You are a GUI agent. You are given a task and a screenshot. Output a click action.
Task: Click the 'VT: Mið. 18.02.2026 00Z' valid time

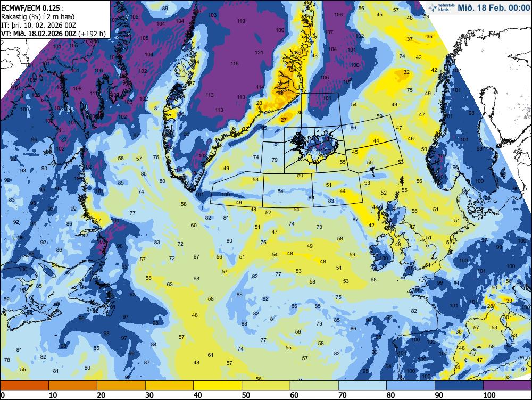(x=39, y=34)
